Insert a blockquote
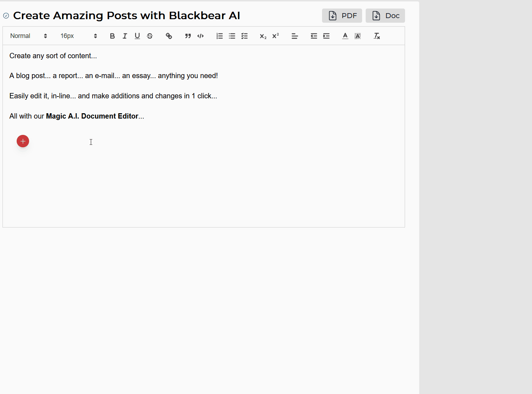 click(x=188, y=36)
